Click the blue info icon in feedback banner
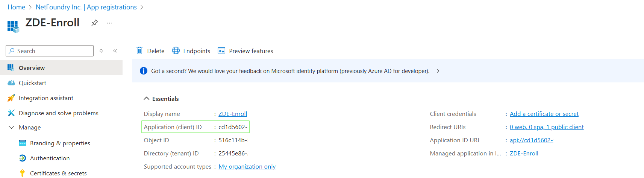The width and height of the screenshot is (644, 178). (x=144, y=71)
